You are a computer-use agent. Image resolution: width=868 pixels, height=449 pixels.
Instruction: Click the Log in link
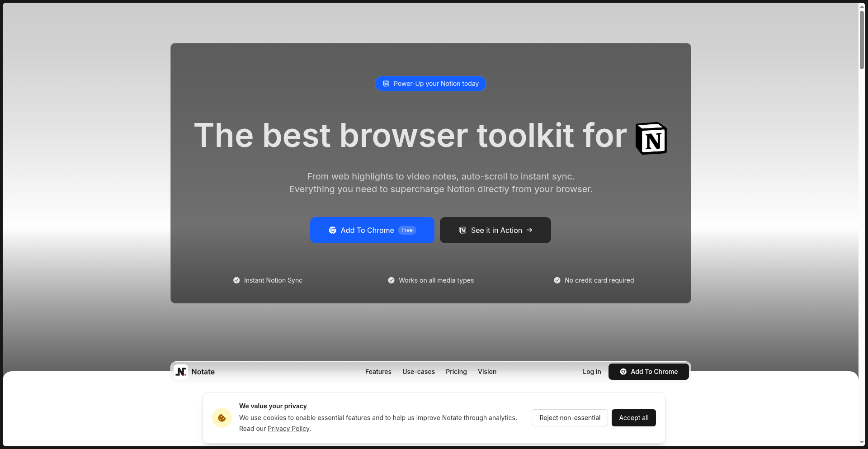click(x=592, y=372)
